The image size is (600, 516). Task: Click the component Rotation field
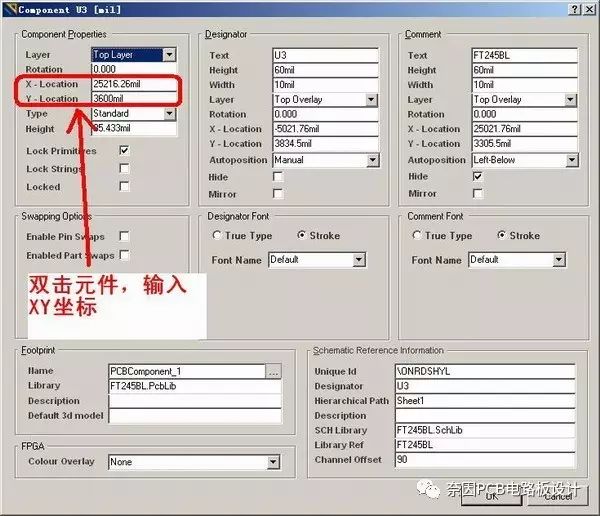click(134, 69)
